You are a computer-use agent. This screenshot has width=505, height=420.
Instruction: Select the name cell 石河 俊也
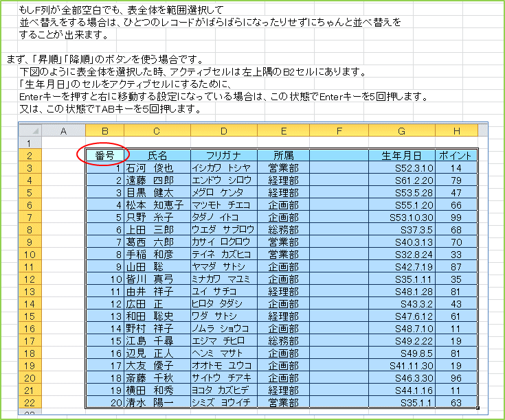(x=157, y=167)
